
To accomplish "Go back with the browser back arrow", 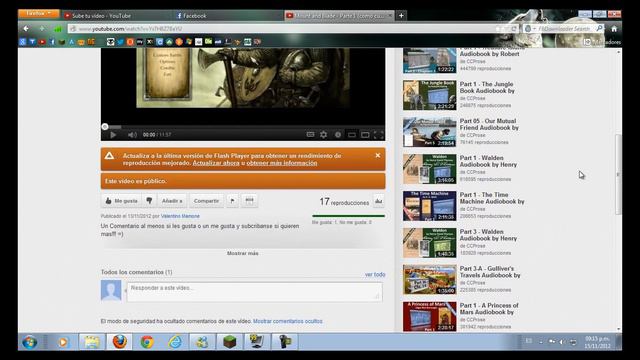I will pos(26,29).
